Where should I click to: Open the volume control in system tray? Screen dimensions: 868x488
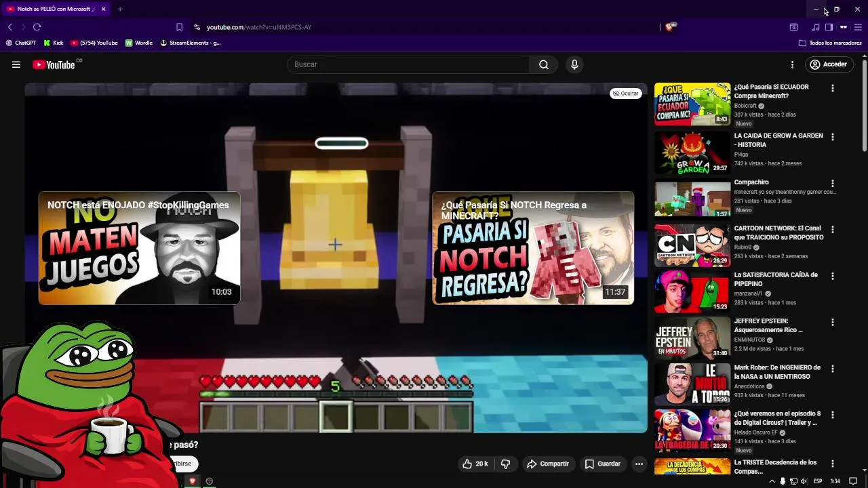coord(804,481)
